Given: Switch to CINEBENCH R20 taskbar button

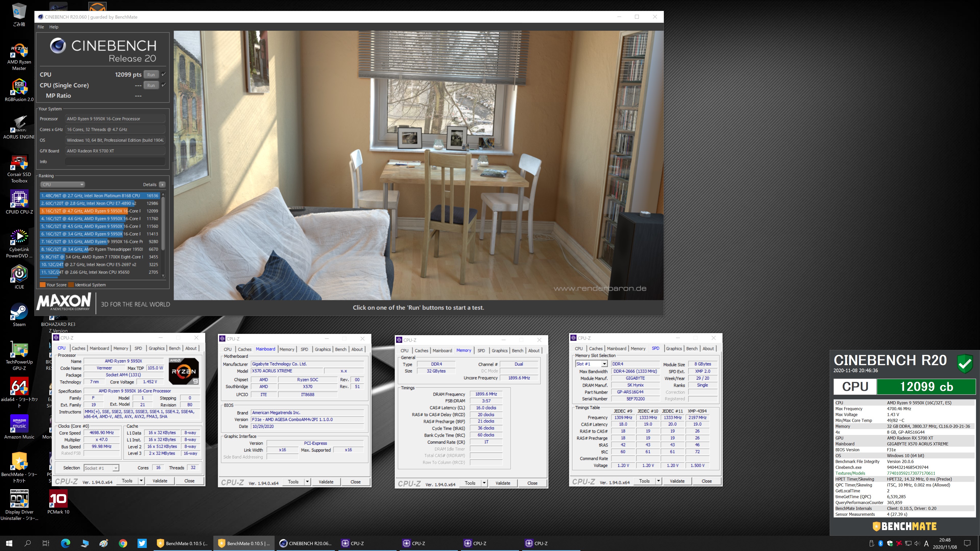Looking at the screenshot, I should pyautogui.click(x=305, y=543).
